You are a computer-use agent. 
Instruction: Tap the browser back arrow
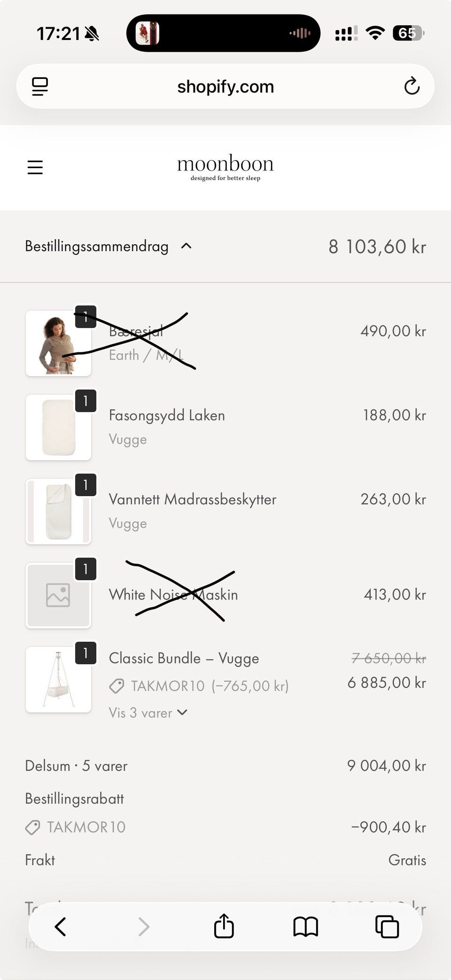coord(60,927)
